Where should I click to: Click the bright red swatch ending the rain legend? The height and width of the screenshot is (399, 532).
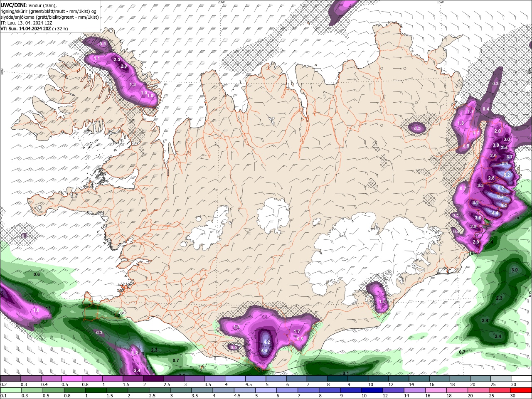(x=521, y=390)
